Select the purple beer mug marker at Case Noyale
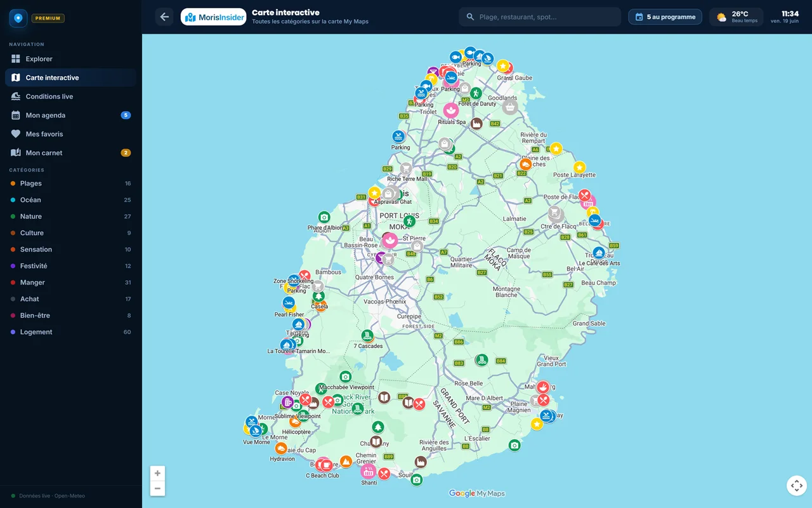Screen dimensions: 812x508 pos(288,403)
